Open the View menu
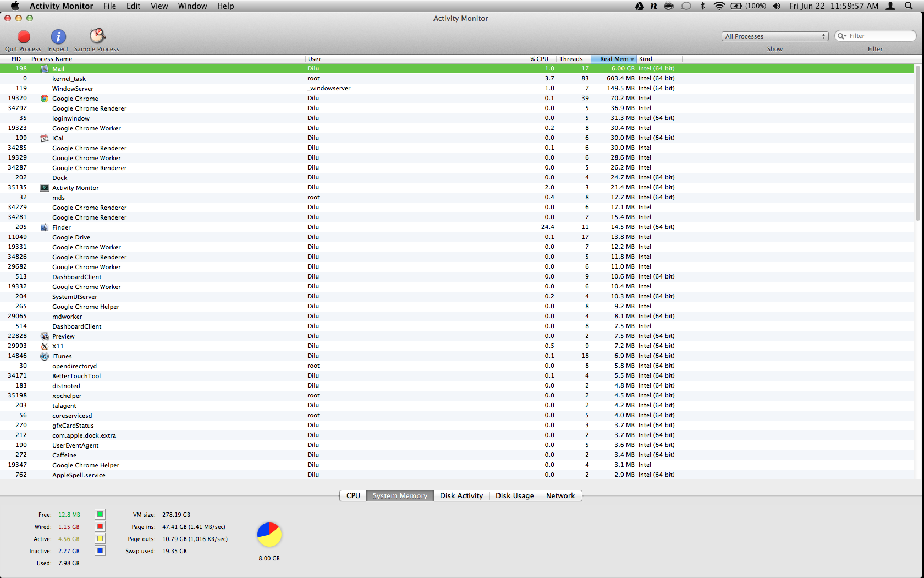924x578 pixels. (159, 6)
